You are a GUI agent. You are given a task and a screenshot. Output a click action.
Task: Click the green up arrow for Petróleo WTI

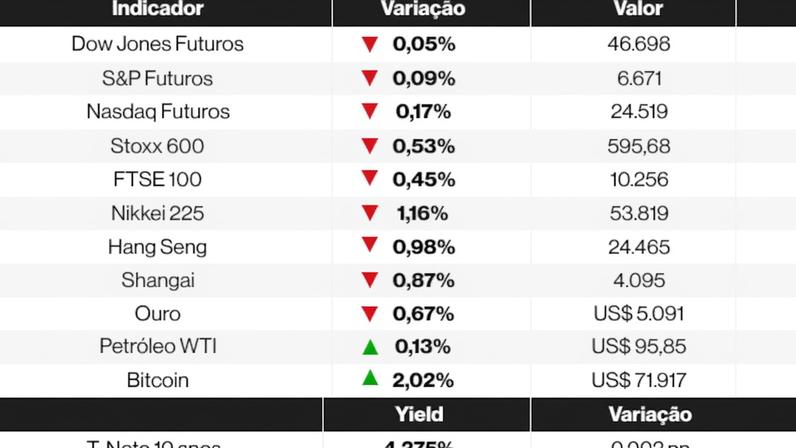point(370,347)
